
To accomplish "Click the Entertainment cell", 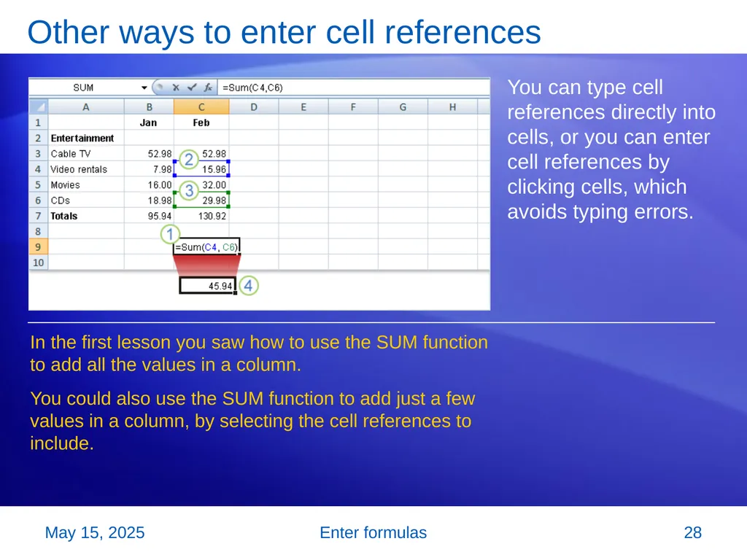I will coord(86,138).
